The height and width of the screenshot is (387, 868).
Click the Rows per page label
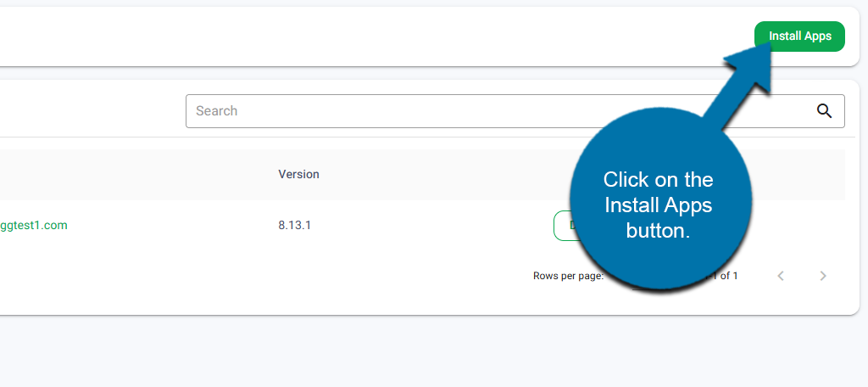pyautogui.click(x=567, y=276)
